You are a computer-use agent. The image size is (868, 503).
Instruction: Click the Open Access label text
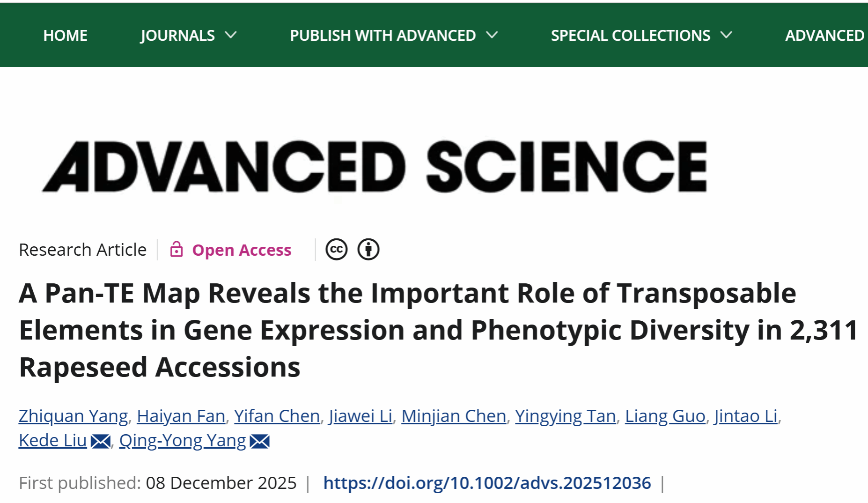[x=242, y=250]
